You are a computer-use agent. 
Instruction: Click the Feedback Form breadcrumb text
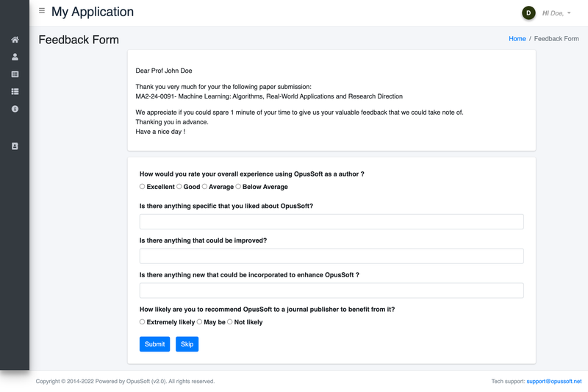click(x=556, y=39)
